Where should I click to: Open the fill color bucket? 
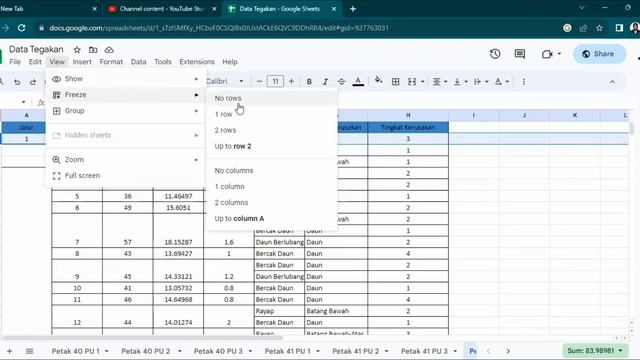(378, 81)
